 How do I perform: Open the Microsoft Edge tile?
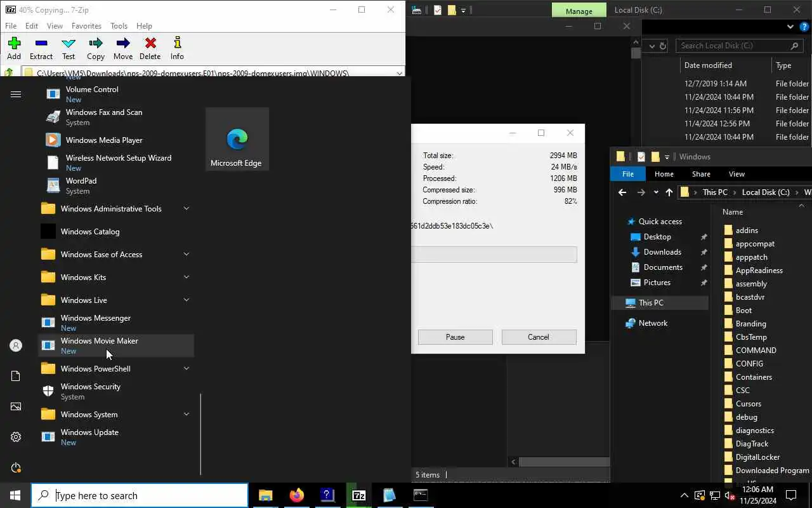coord(237,139)
